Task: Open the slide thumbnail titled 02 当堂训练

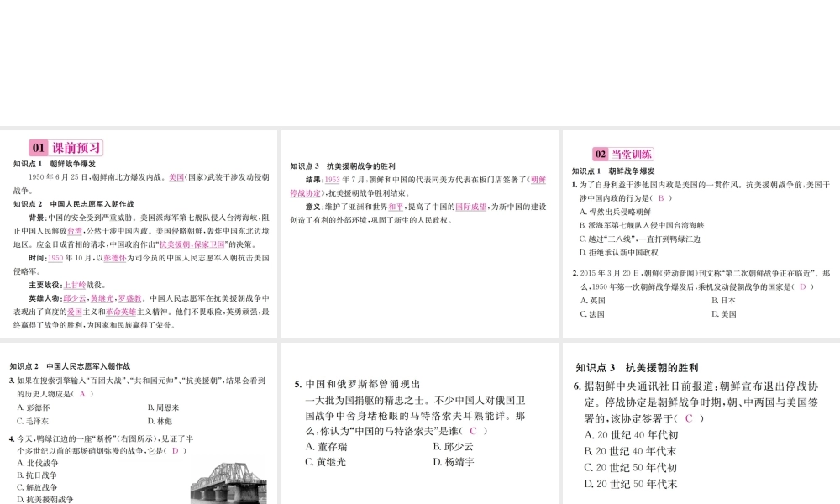Action: 701,234
